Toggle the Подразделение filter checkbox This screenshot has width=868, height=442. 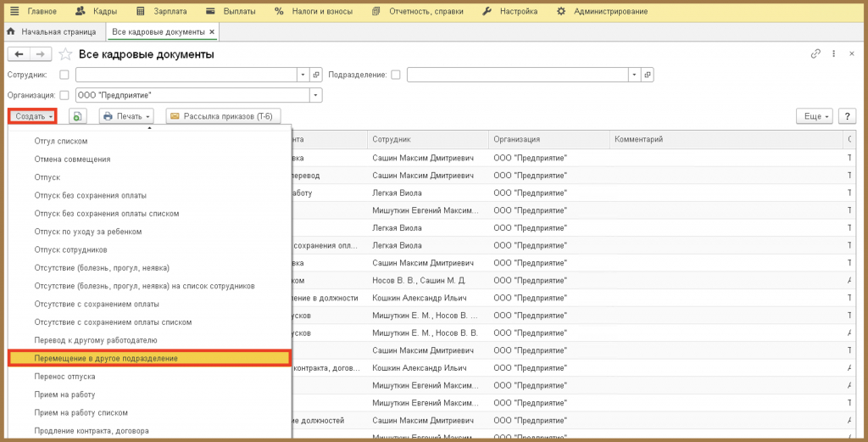[395, 75]
